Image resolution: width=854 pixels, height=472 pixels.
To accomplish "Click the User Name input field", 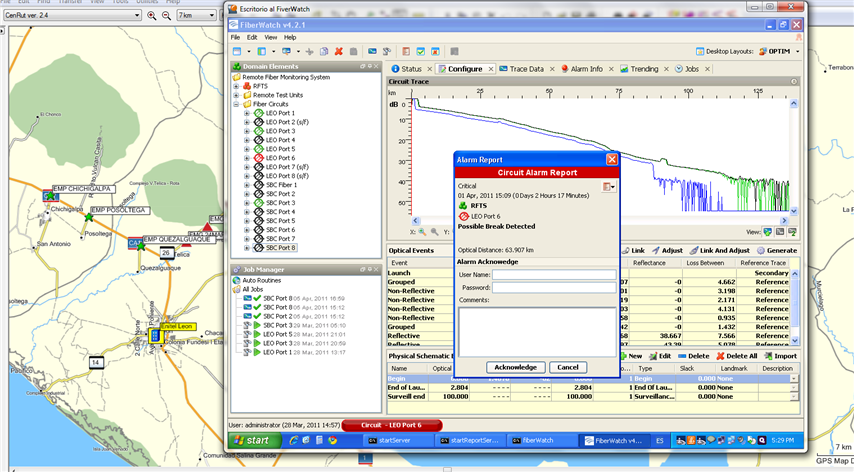I will (x=554, y=275).
